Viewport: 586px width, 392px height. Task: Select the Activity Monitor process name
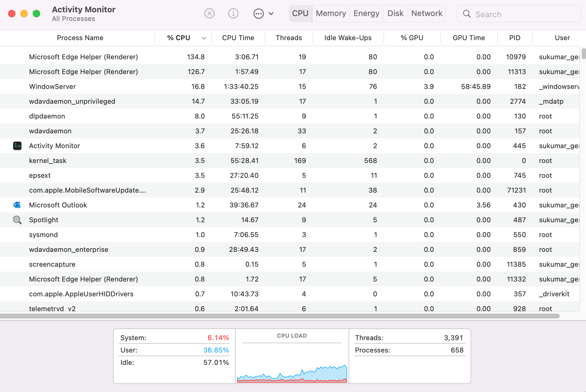[x=54, y=146]
